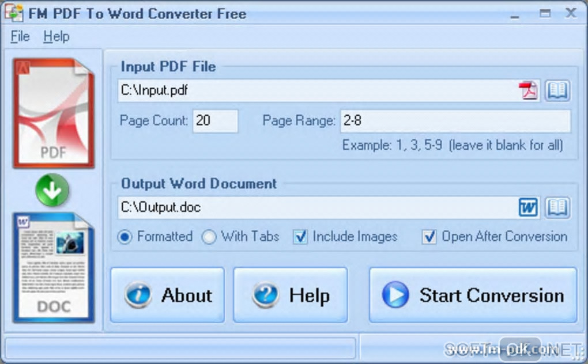
Task: Select the Formatted radio option
Action: point(155,237)
